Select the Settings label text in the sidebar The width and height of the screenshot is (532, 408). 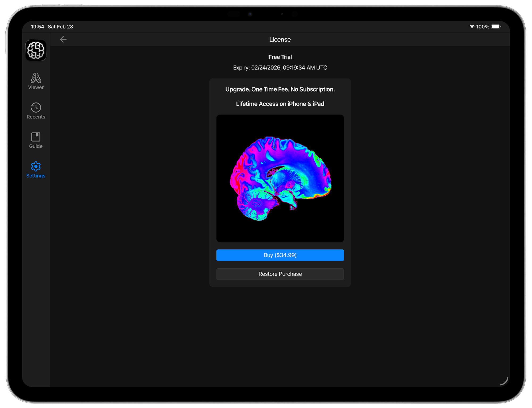(36, 175)
